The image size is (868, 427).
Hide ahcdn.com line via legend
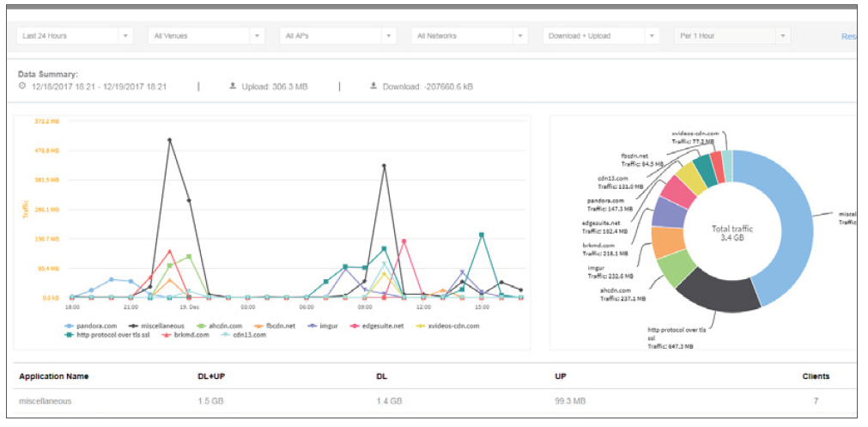pos(222,326)
